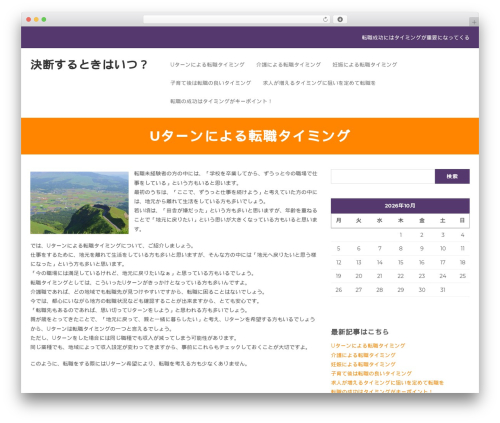This screenshot has width=500, height=423.
Task: Click the 月 weekday header in the calendar
Action: 339,221
